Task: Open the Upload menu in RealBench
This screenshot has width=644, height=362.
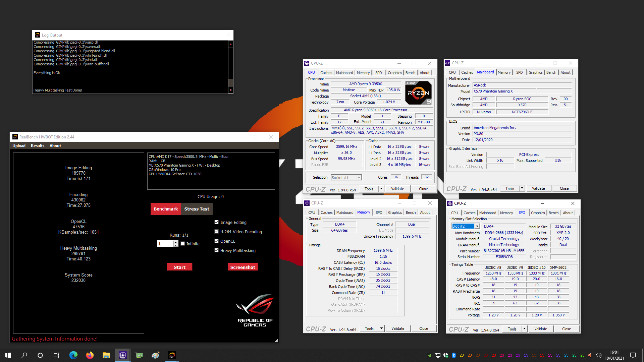Action: click(19, 146)
